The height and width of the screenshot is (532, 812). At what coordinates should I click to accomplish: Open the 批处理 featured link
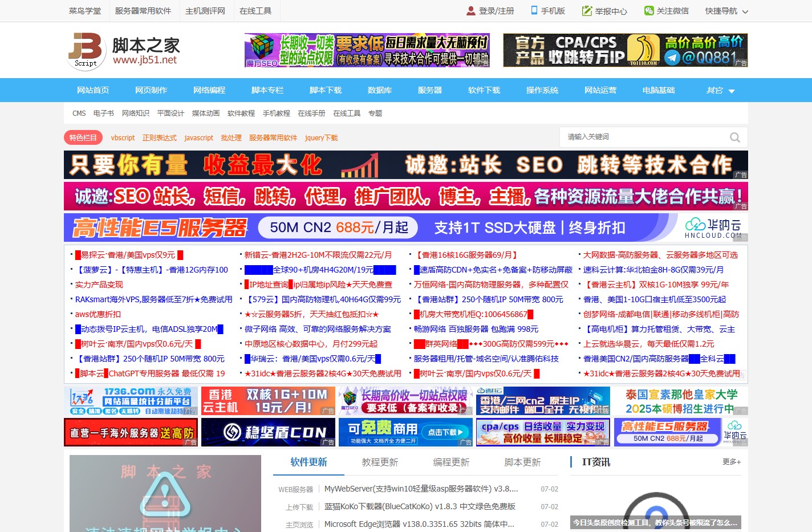231,137
